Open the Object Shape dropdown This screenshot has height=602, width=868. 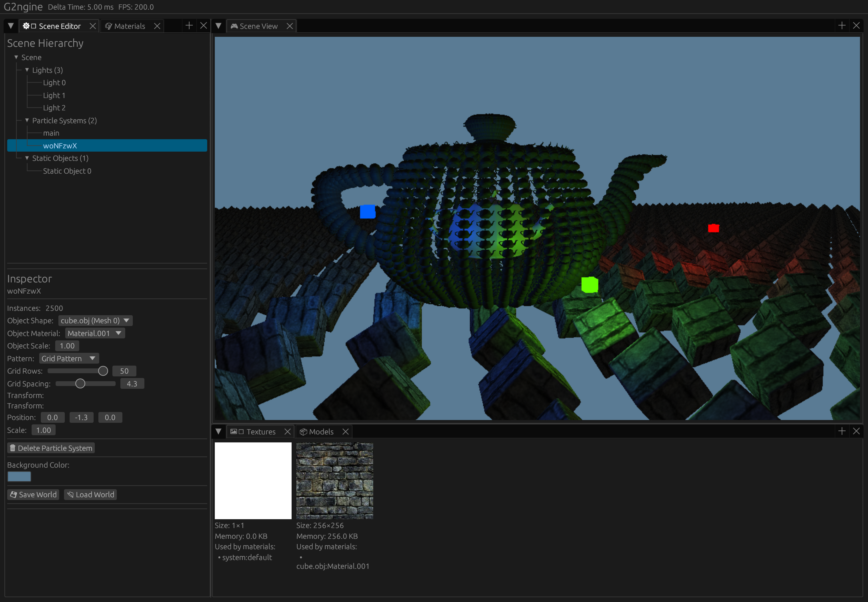96,321
